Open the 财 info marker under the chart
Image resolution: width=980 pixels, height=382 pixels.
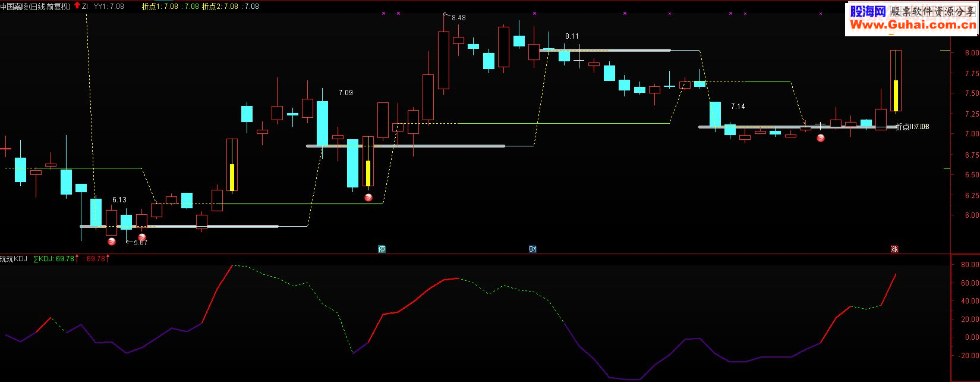point(533,249)
